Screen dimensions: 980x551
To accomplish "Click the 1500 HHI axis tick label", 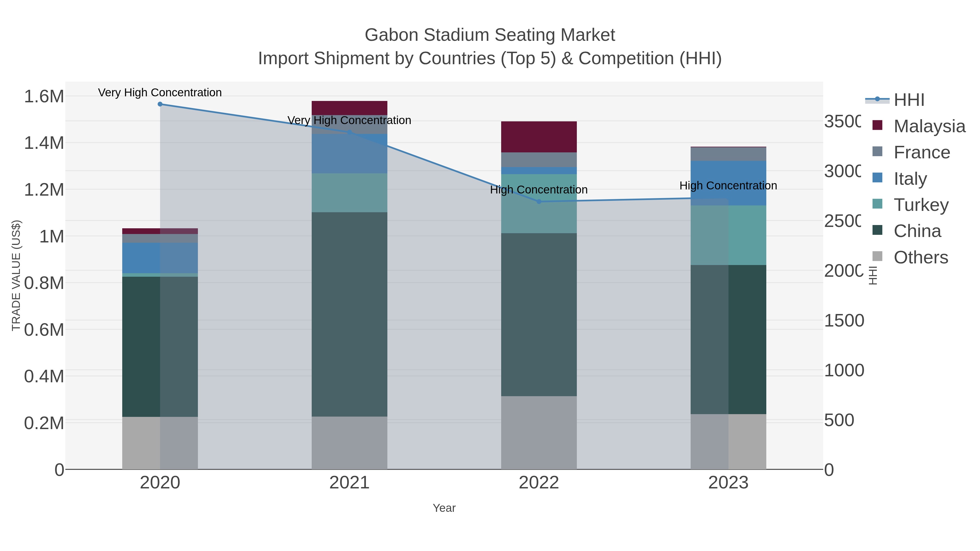I will [x=844, y=321].
